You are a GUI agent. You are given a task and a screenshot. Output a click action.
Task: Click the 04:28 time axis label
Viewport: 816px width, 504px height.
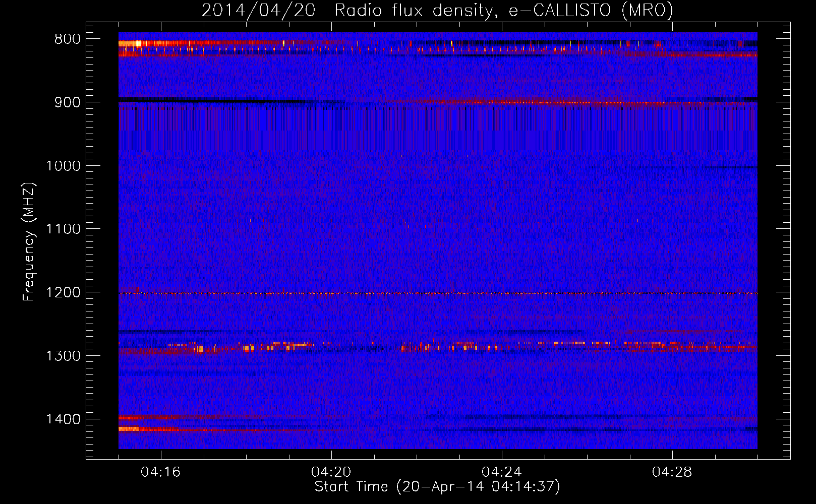pos(672,472)
